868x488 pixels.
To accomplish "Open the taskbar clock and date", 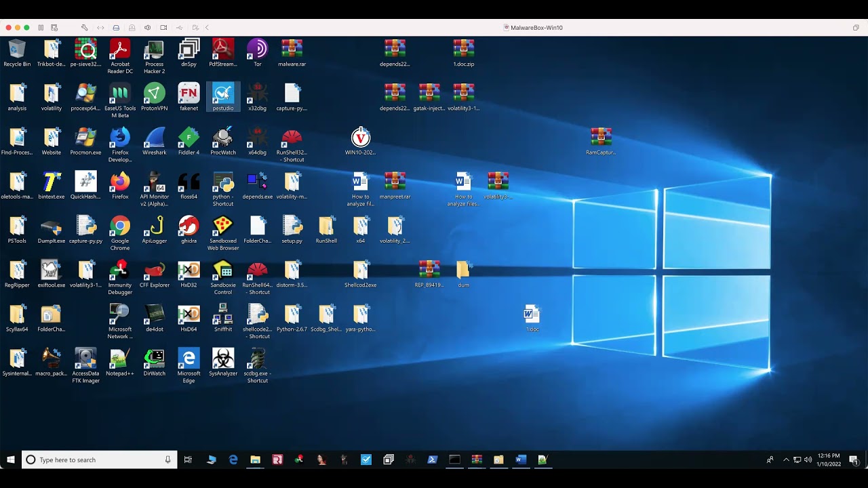I will tap(829, 460).
